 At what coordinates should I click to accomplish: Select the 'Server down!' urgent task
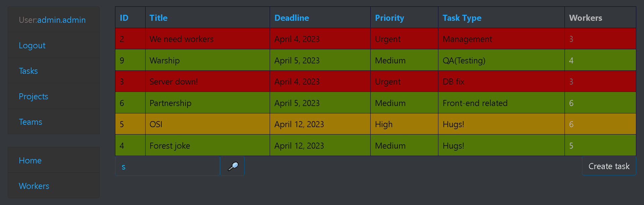173,81
